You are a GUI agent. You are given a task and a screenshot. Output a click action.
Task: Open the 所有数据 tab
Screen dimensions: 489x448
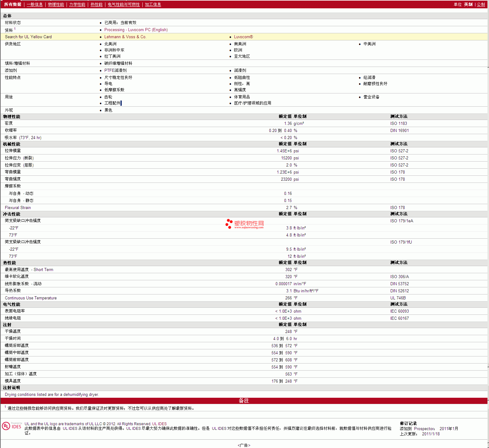coord(13,4)
